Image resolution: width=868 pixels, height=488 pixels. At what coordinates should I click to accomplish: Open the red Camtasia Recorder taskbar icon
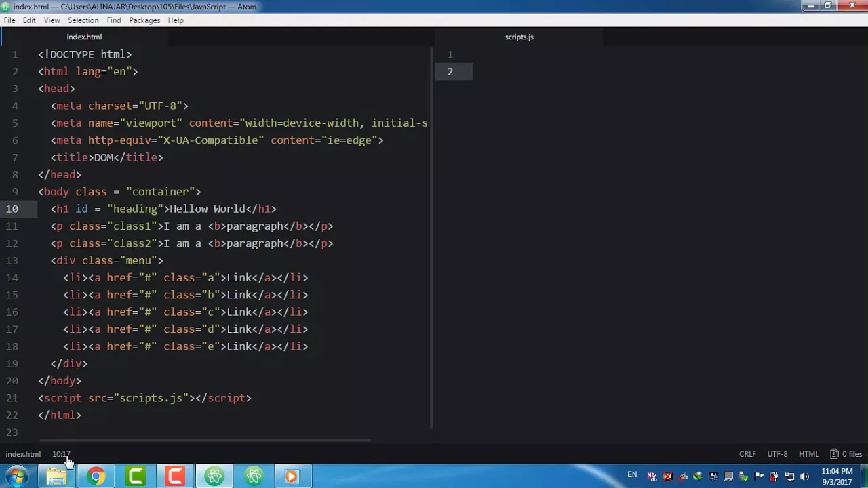click(x=175, y=476)
